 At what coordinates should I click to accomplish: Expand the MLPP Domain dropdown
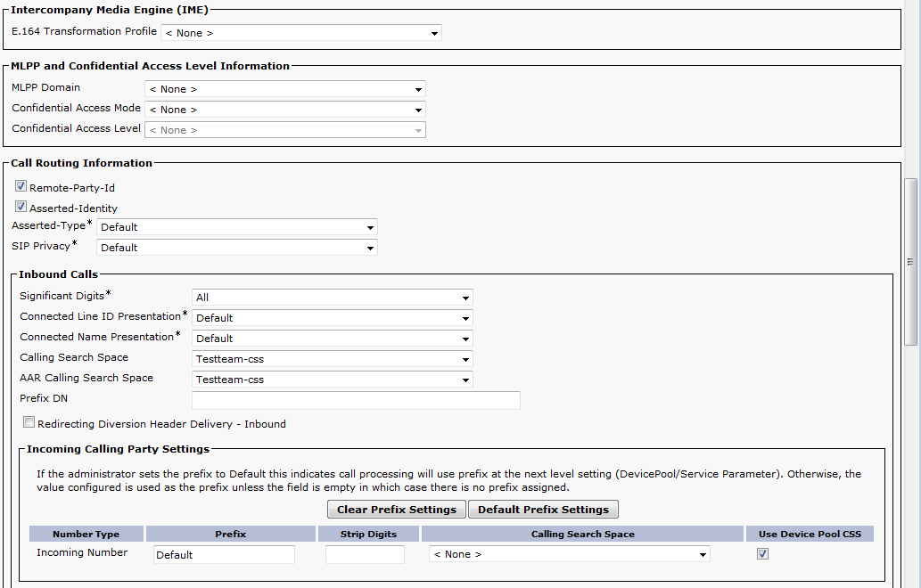(284, 89)
